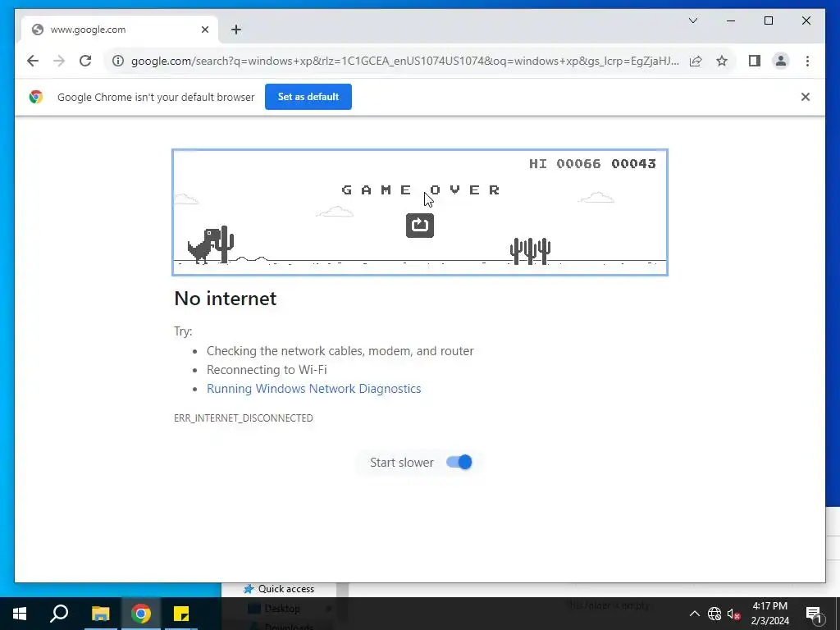Screen dimensions: 840x630
Task: Bookmark this tab with the star icon
Action: click(722, 61)
